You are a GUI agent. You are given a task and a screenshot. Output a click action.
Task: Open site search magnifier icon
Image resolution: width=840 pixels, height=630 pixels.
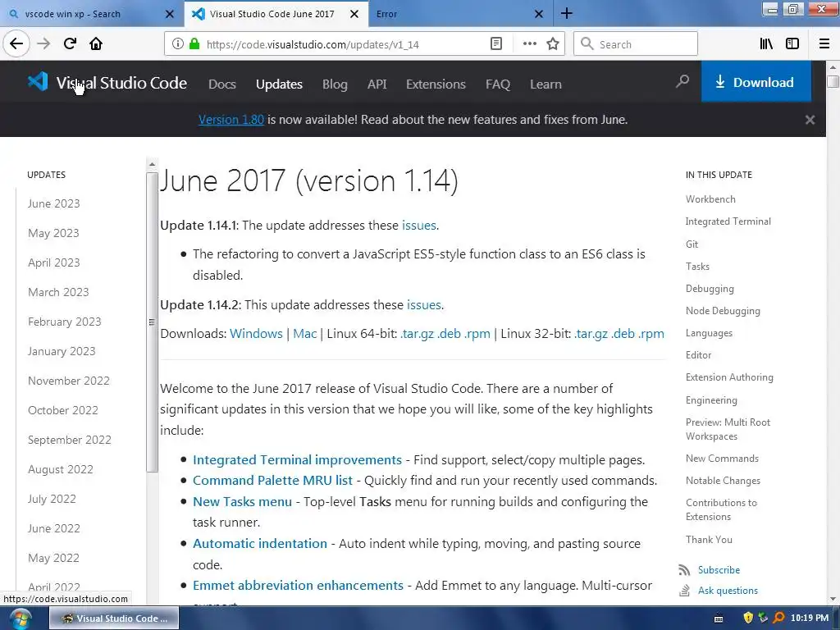click(x=682, y=81)
